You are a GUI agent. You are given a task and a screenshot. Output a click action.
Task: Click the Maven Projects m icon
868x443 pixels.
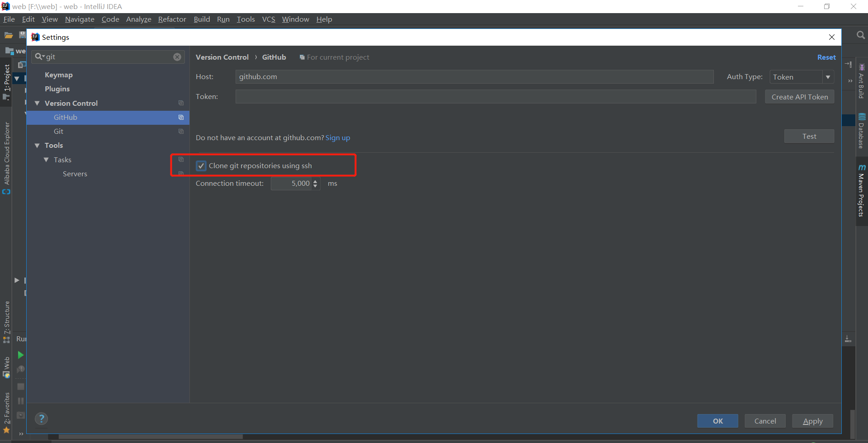tap(862, 167)
